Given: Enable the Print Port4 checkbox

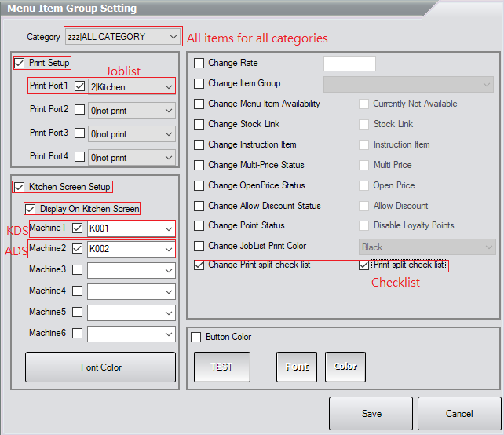Looking at the screenshot, I should pos(80,157).
